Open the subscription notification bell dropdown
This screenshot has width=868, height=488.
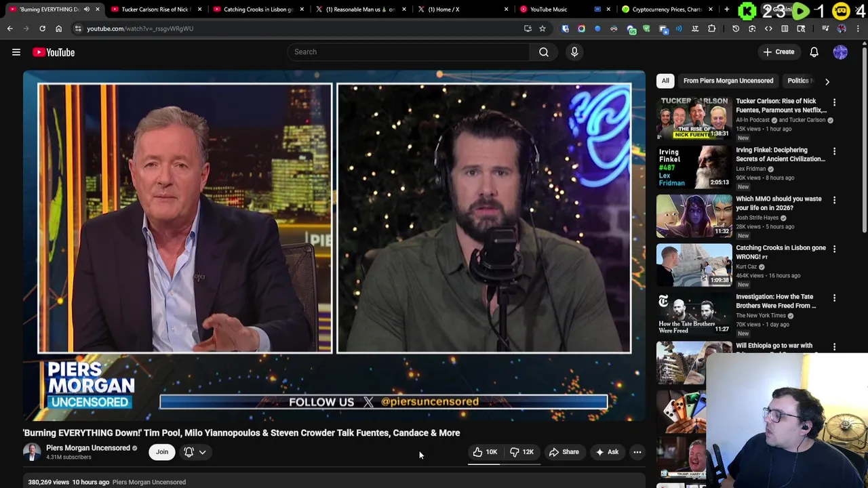click(x=195, y=452)
